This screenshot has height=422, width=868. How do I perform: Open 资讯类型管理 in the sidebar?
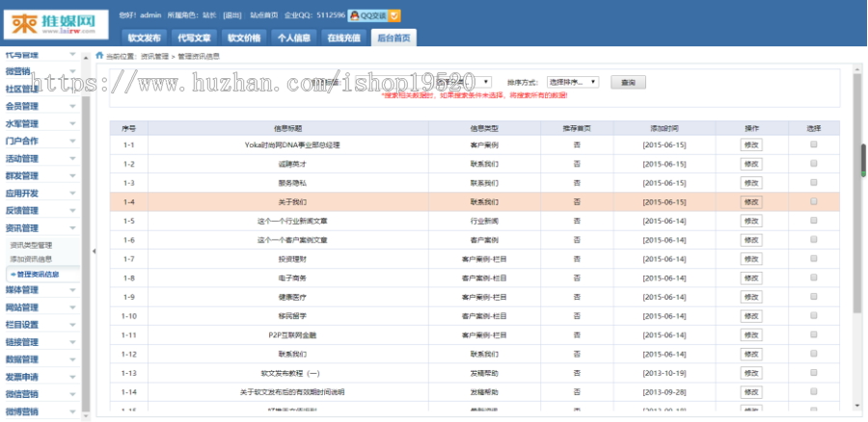pyautogui.click(x=31, y=245)
